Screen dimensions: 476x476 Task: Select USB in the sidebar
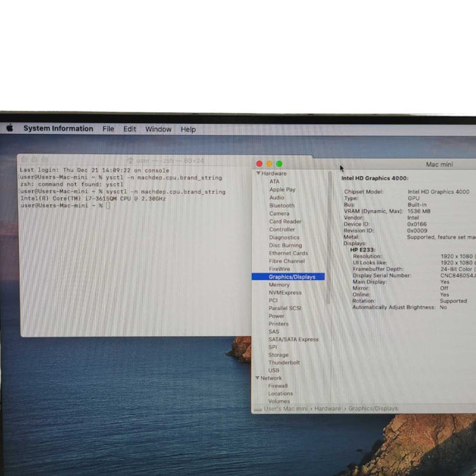tap(273, 371)
